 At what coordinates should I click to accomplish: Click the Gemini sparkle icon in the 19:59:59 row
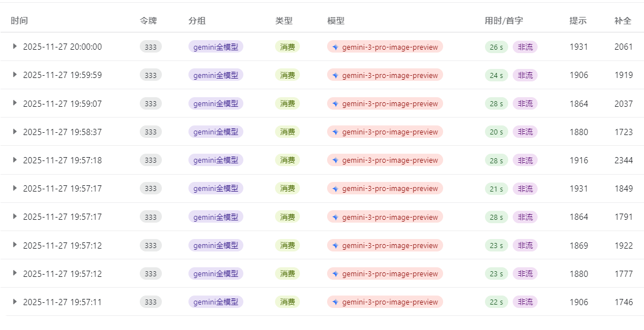coord(335,75)
